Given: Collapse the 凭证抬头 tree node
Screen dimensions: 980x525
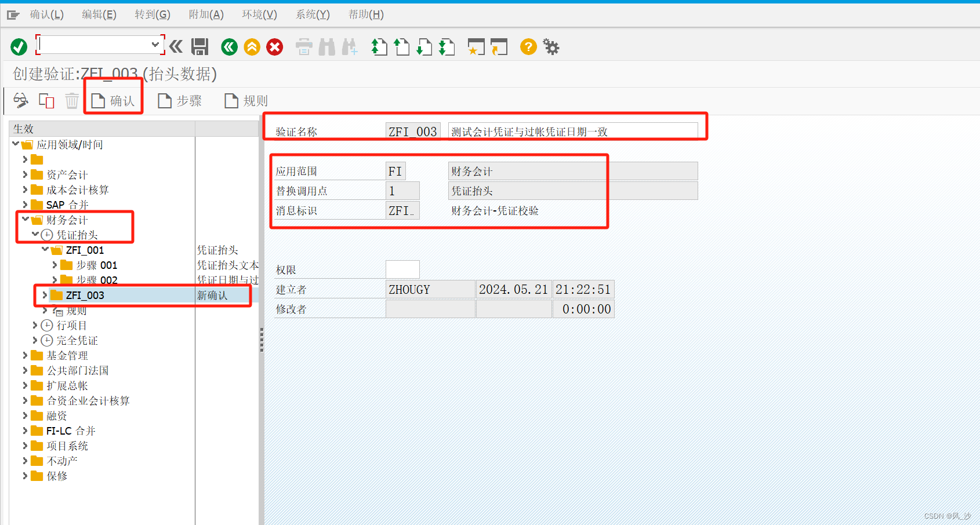Looking at the screenshot, I should coord(36,235).
